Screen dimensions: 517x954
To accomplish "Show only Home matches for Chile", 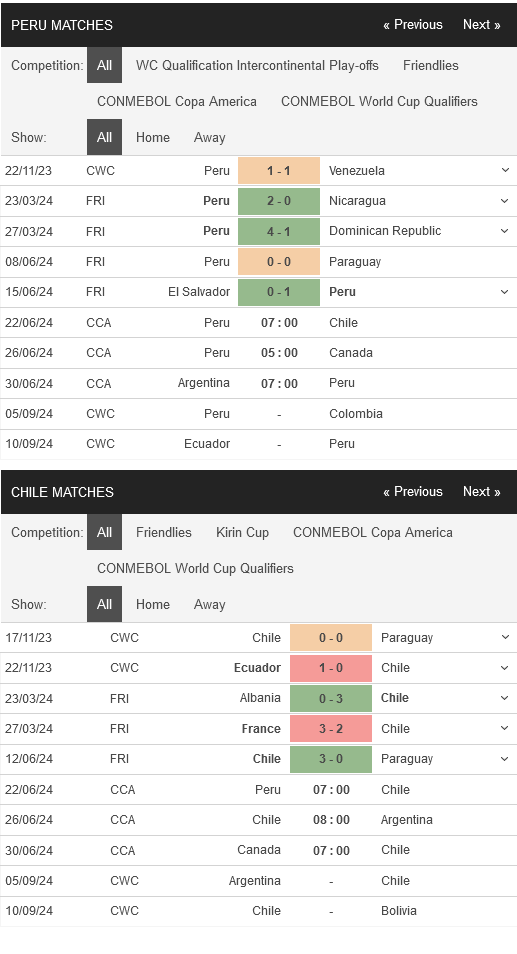I will 153,605.
